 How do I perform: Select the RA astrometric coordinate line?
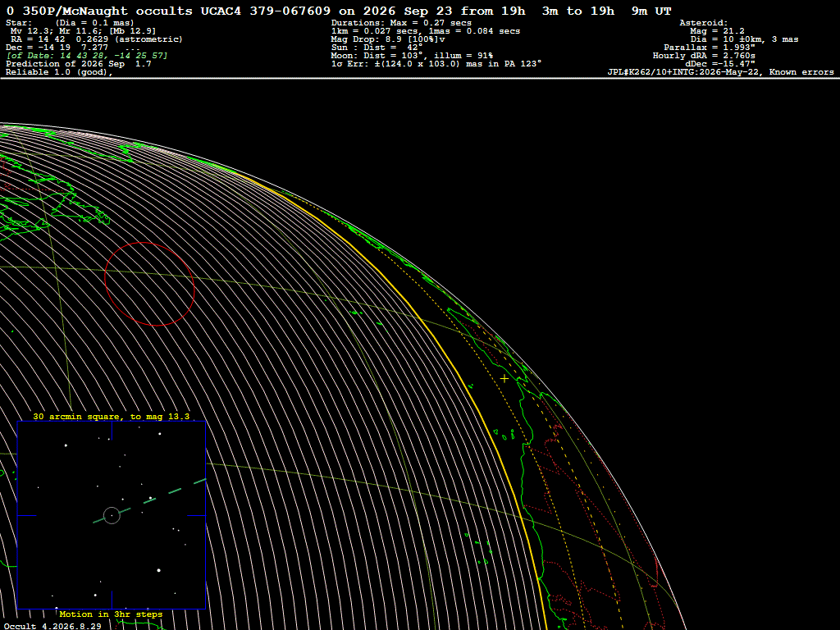[97, 39]
